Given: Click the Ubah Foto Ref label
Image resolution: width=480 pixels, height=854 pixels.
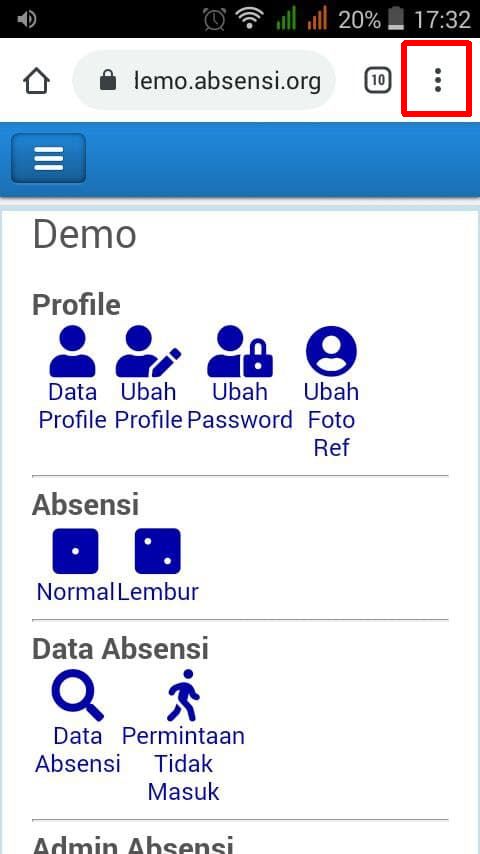Looking at the screenshot, I should tap(331, 420).
